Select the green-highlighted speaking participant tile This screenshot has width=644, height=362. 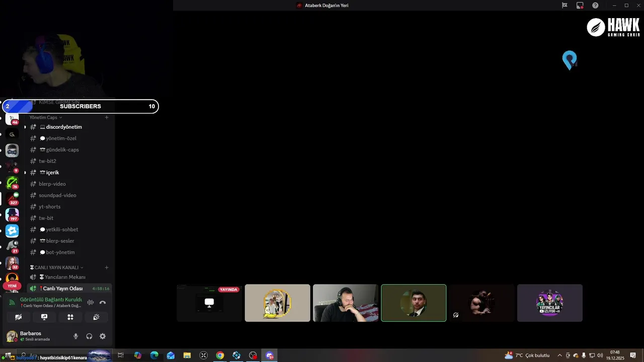tap(414, 303)
